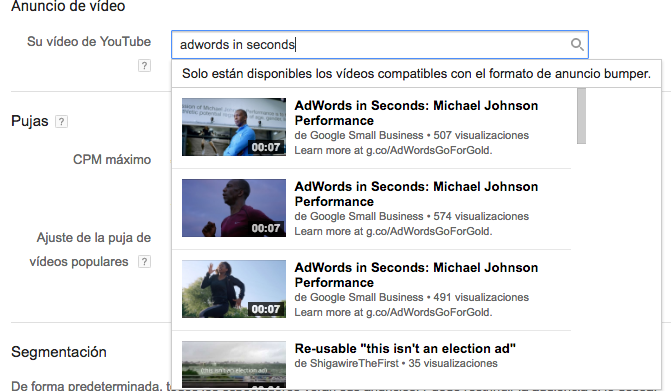The width and height of the screenshot is (671, 391).
Task: Pick the Re-usable "this isn't an election ad" title
Action: [x=405, y=349]
